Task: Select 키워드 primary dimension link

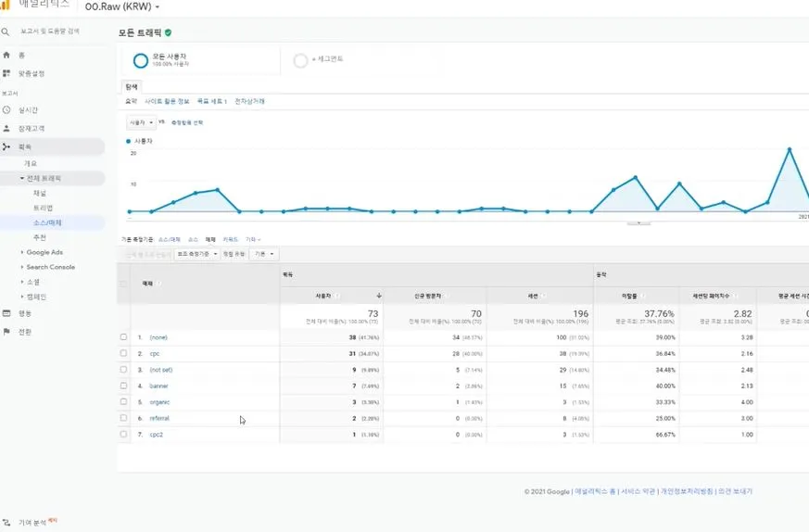Action: click(230, 239)
